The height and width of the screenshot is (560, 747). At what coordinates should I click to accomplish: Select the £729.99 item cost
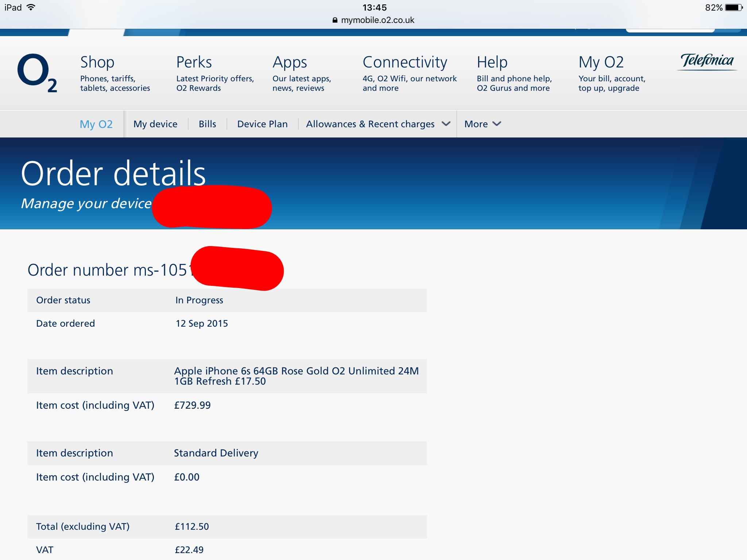(192, 405)
